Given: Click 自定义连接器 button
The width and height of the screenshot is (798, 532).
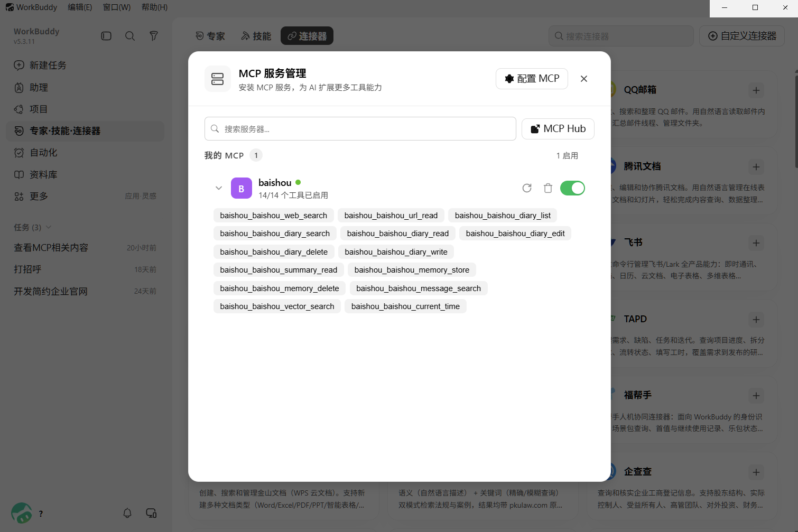Looking at the screenshot, I should coord(742,36).
